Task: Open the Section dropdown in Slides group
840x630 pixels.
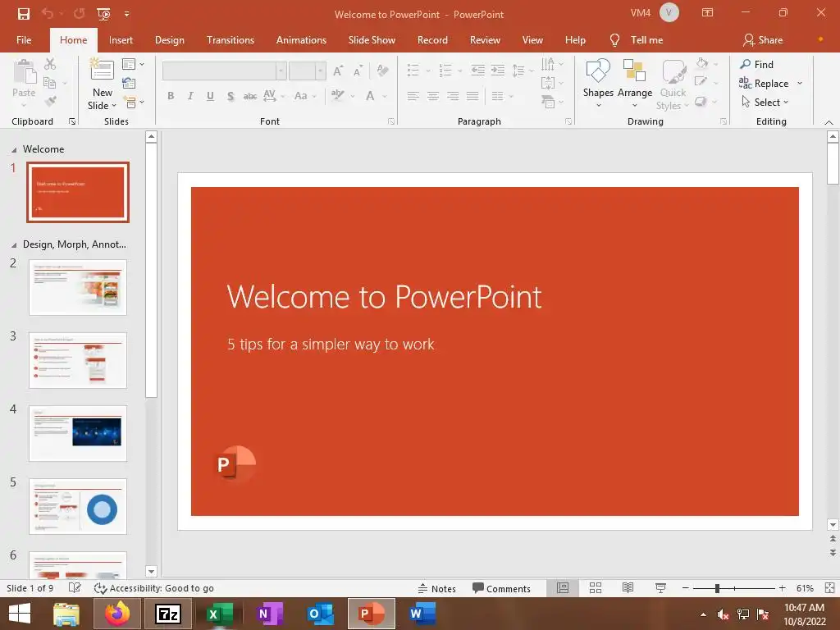Action: tap(133, 101)
